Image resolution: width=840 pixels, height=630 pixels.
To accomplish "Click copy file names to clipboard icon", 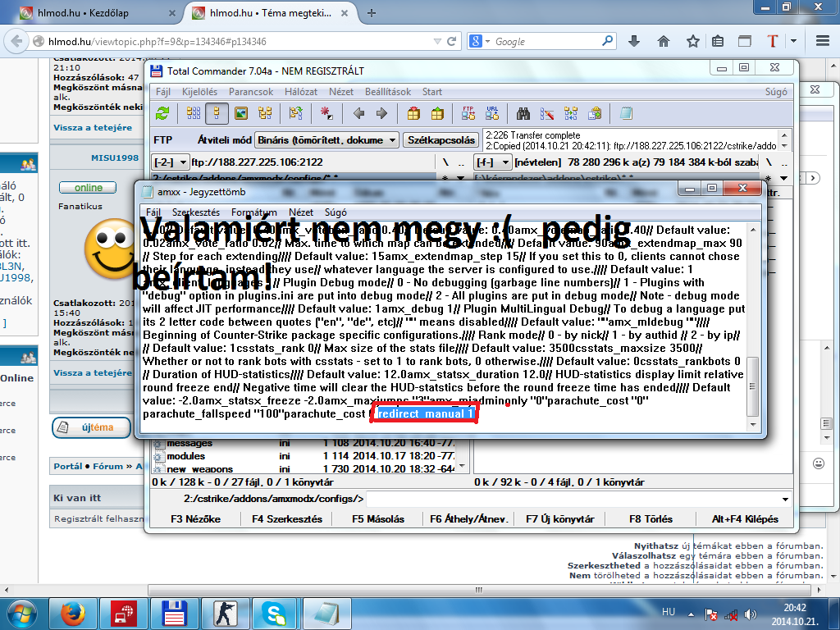I will (x=594, y=113).
